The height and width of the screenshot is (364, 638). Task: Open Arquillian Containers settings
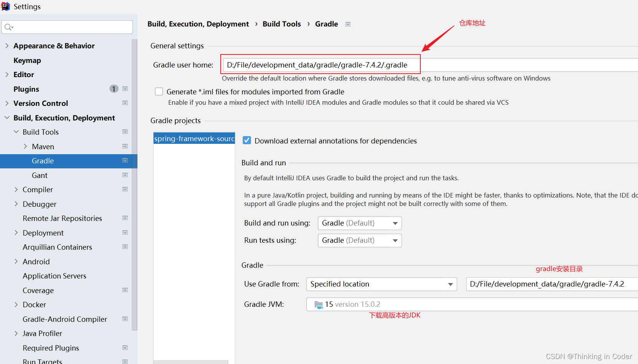[57, 247]
